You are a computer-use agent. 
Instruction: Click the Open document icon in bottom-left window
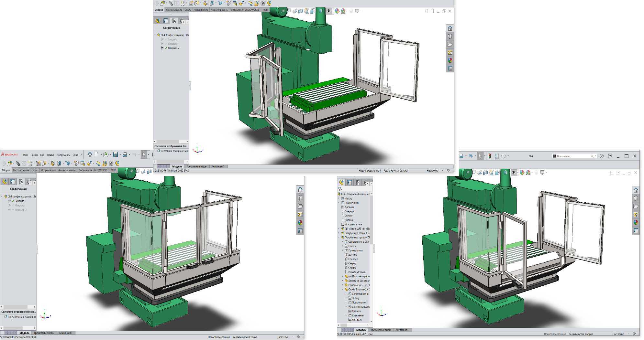click(106, 154)
